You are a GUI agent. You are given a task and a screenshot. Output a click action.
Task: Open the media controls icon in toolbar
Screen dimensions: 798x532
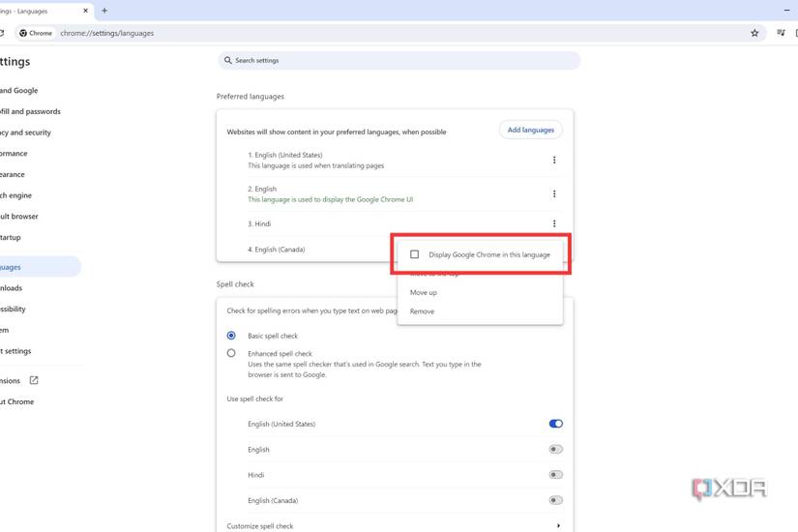tap(781, 33)
